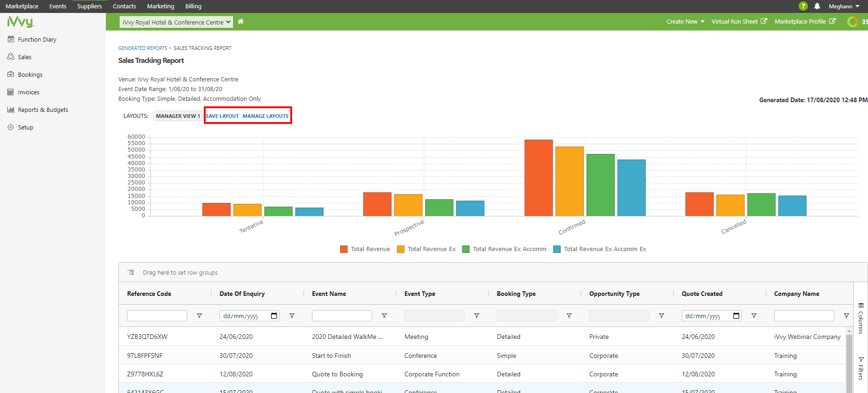Click the Setup gear icon

(x=11, y=127)
